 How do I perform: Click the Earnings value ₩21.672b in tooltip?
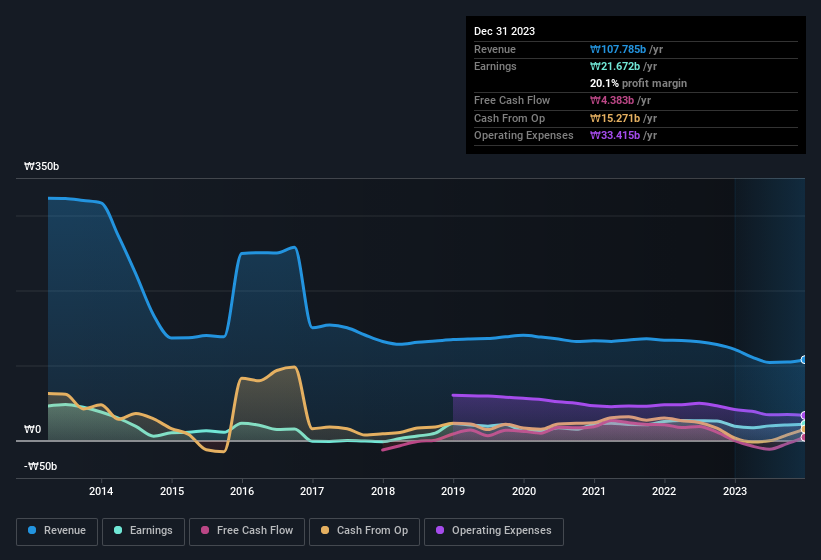(x=617, y=66)
